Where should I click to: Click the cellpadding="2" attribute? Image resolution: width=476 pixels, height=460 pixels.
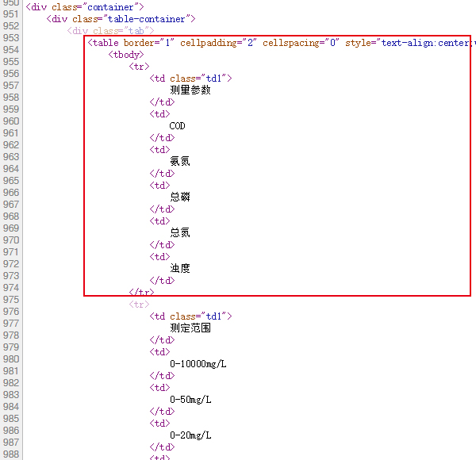(219, 43)
